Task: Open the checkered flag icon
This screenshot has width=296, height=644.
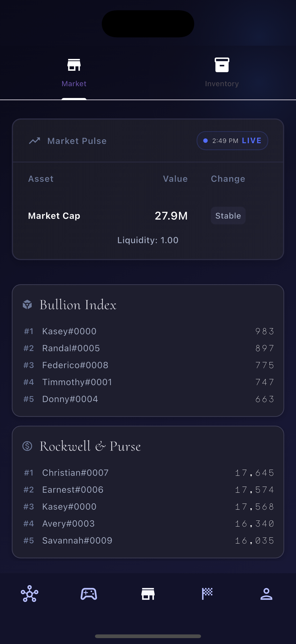Action: click(207, 593)
